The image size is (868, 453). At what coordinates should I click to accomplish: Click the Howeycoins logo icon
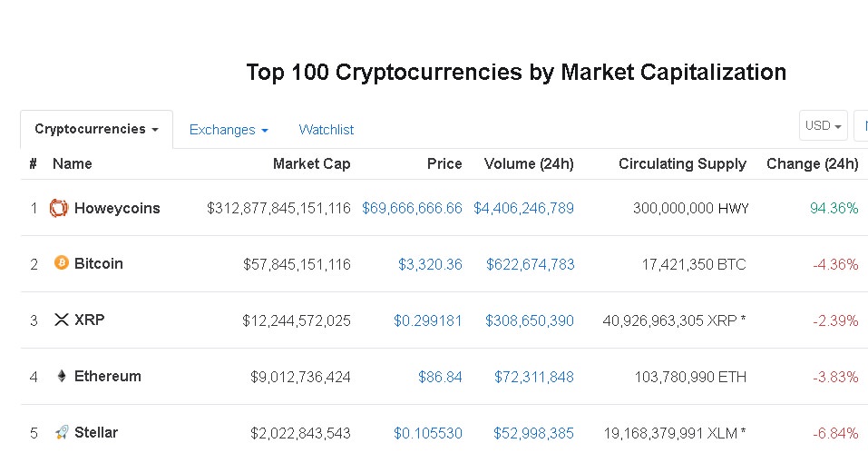pyautogui.click(x=59, y=208)
